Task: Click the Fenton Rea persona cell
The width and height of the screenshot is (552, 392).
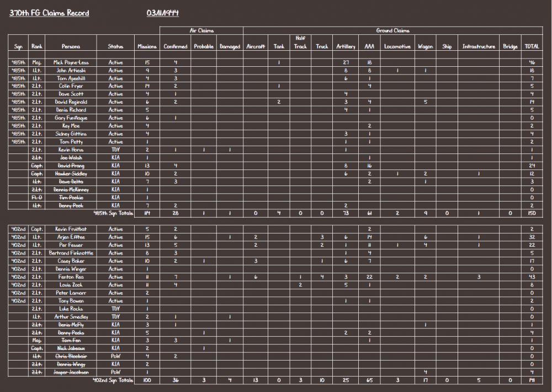Action: tap(71, 277)
